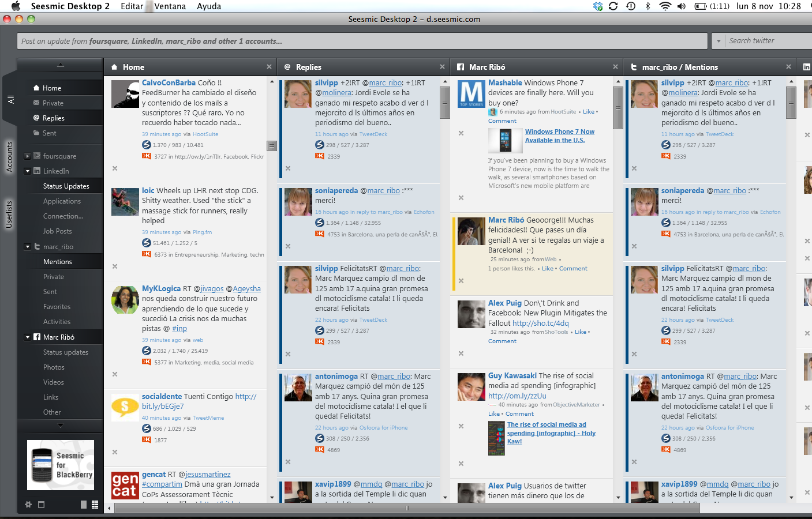The height and width of the screenshot is (519, 812).
Task: Click the Search twitter field
Action: click(769, 41)
